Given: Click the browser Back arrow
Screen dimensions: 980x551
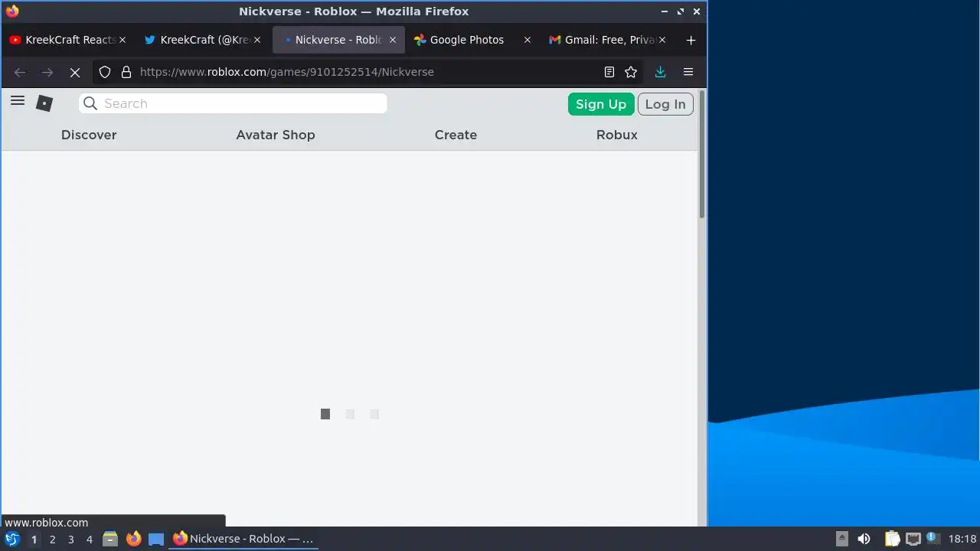Looking at the screenshot, I should [20, 72].
